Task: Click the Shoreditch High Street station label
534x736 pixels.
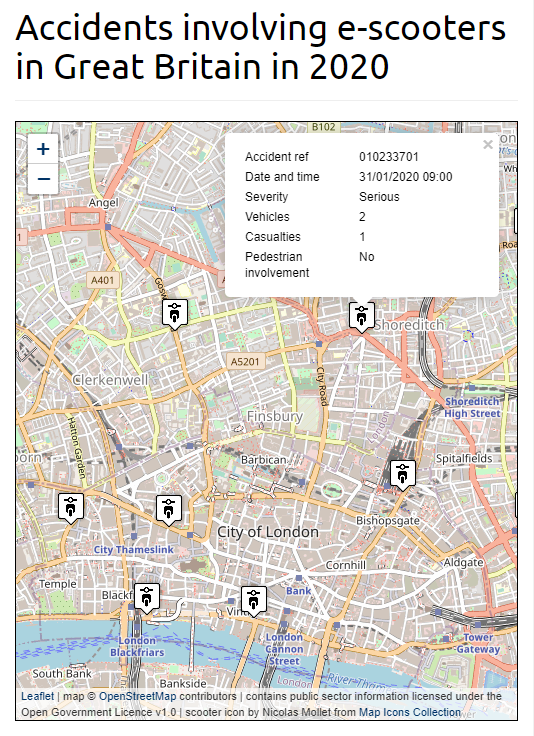Action: [x=472, y=407]
